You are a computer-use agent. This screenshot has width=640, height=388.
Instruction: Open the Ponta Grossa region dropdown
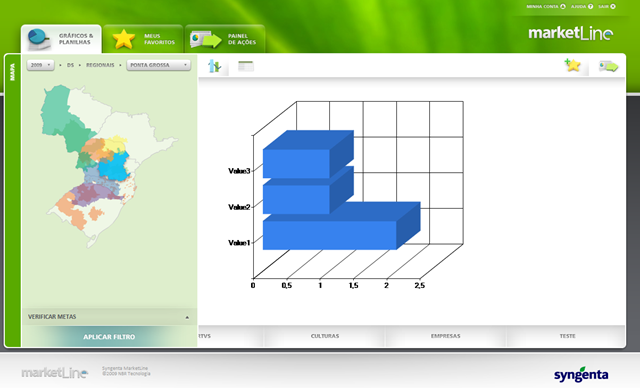[x=158, y=65]
